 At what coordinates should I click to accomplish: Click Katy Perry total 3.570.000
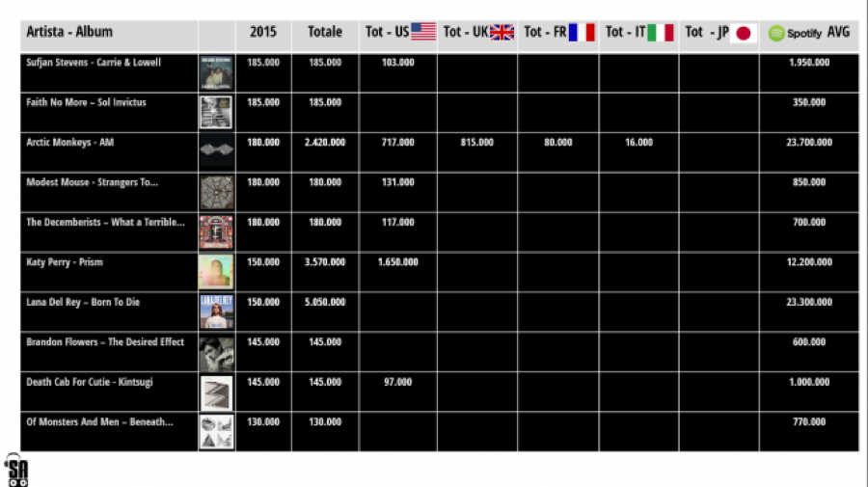pos(325,262)
